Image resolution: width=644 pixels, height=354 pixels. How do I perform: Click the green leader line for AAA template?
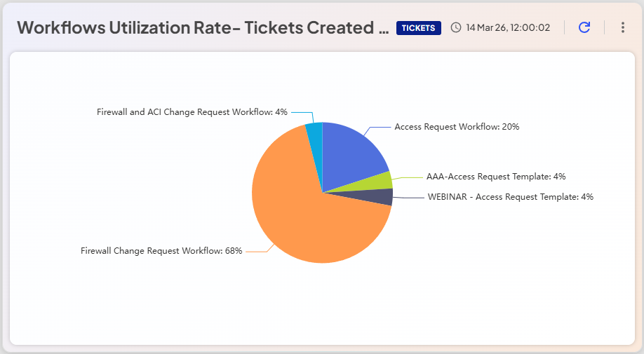(x=407, y=177)
